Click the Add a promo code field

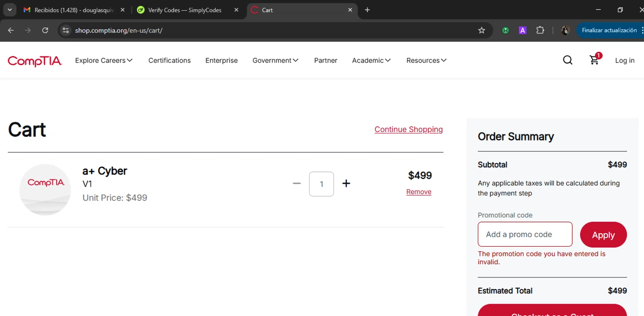525,234
